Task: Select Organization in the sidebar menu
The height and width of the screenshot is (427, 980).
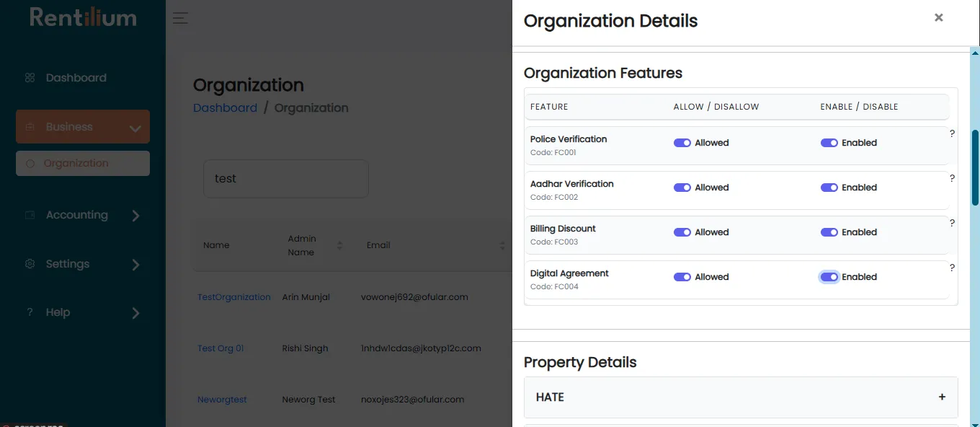Action: [x=83, y=164]
